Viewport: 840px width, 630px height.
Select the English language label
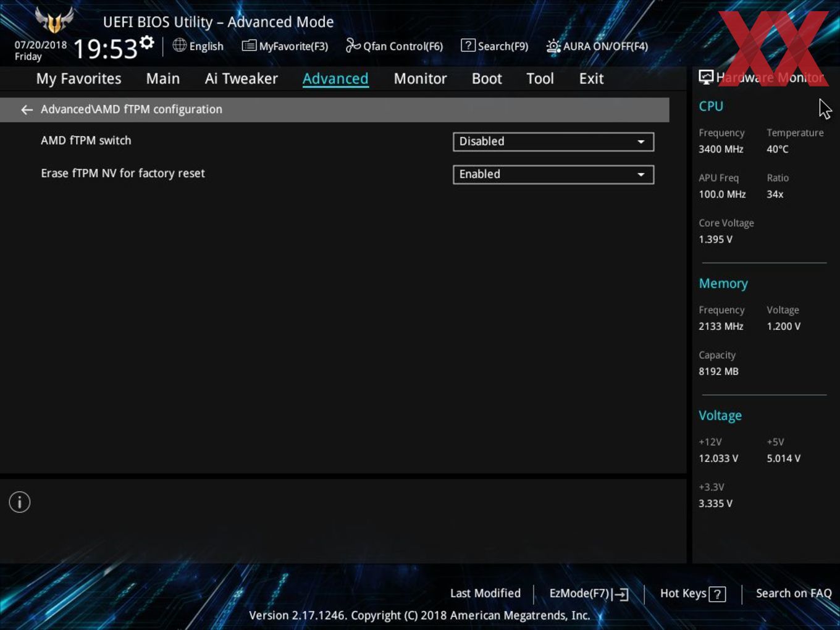pos(206,46)
